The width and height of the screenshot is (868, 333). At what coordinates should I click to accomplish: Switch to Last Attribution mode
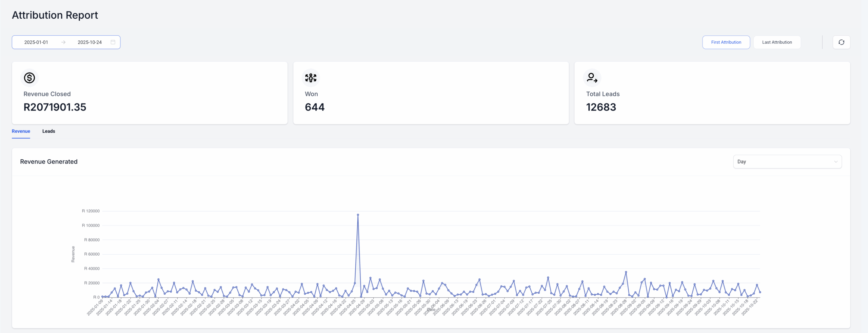coord(777,42)
